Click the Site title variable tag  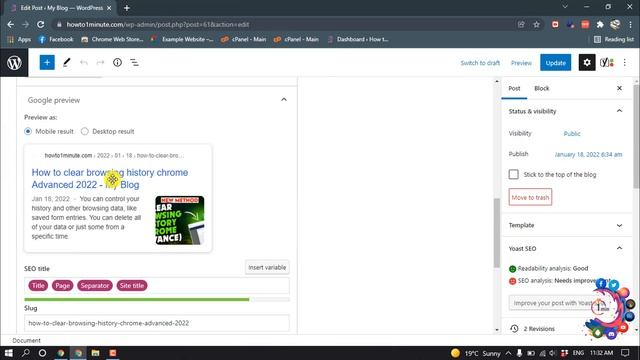[x=131, y=286]
